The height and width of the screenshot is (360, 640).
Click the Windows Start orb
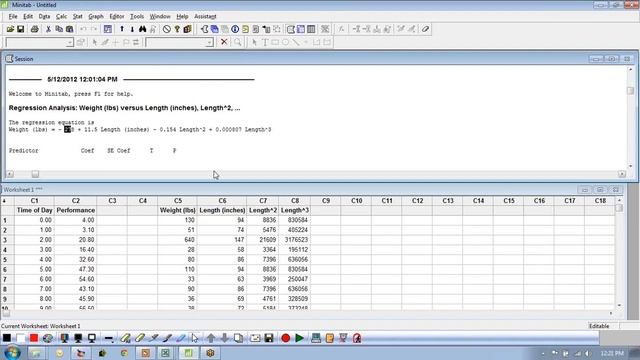pyautogui.click(x=12, y=353)
